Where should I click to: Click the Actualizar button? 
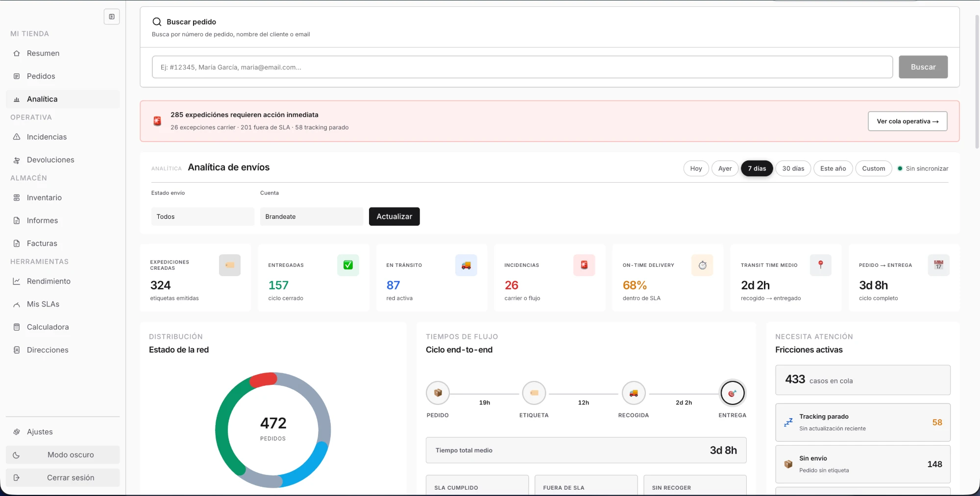pos(394,216)
